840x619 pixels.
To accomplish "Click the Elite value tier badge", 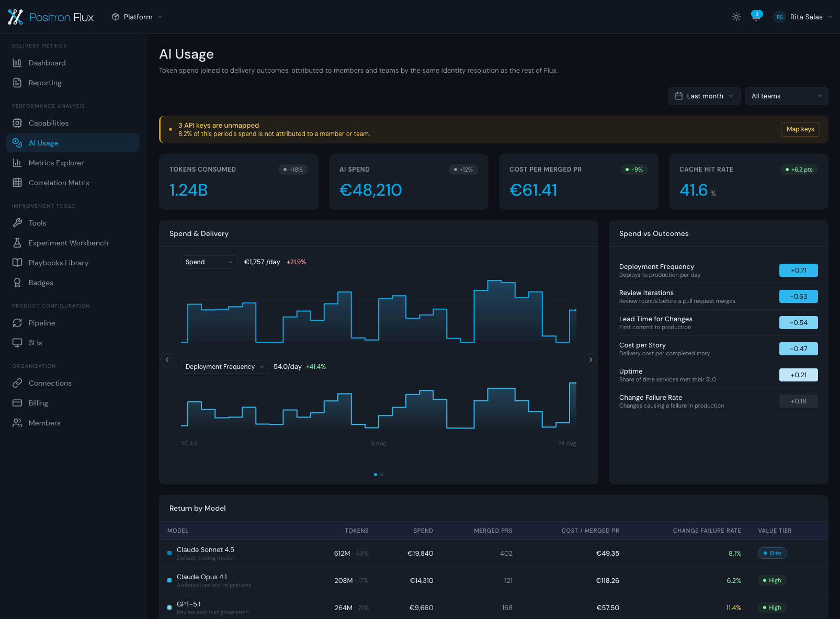I will tap(773, 553).
